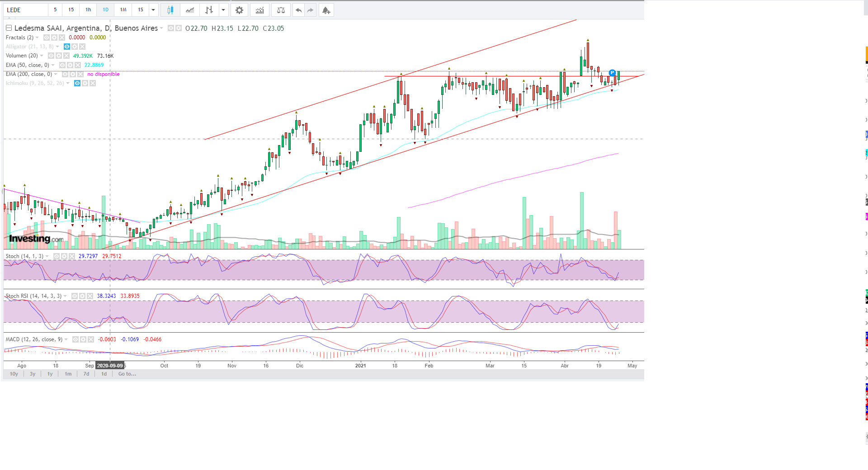Remove the MACD indicator with X

pyautogui.click(x=91, y=339)
